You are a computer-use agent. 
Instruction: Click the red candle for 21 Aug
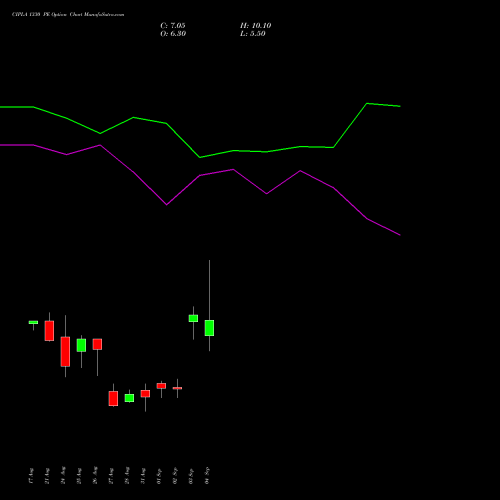pos(49,331)
